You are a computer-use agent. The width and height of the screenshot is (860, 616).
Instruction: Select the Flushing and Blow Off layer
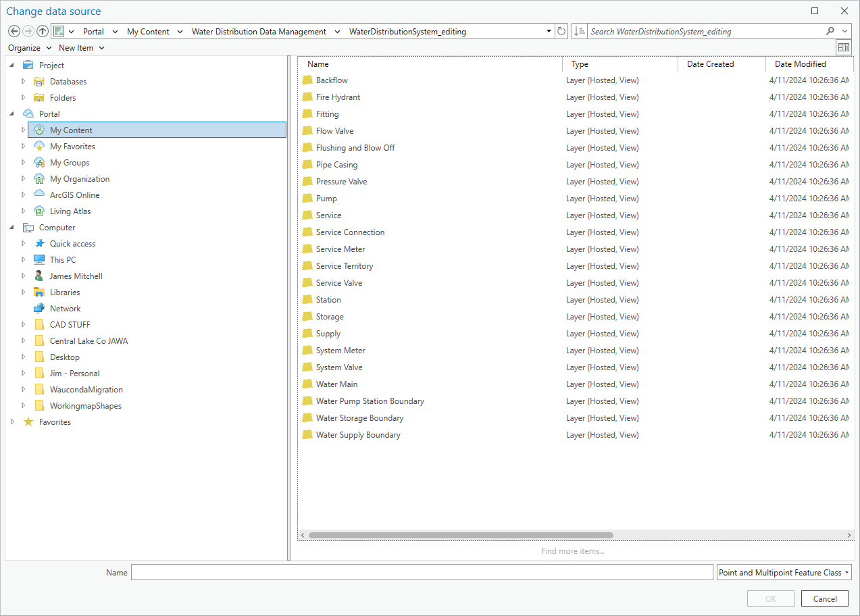(x=355, y=148)
